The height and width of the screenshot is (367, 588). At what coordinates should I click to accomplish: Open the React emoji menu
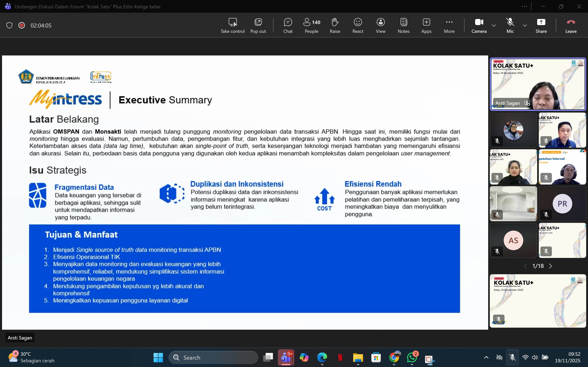pyautogui.click(x=358, y=25)
